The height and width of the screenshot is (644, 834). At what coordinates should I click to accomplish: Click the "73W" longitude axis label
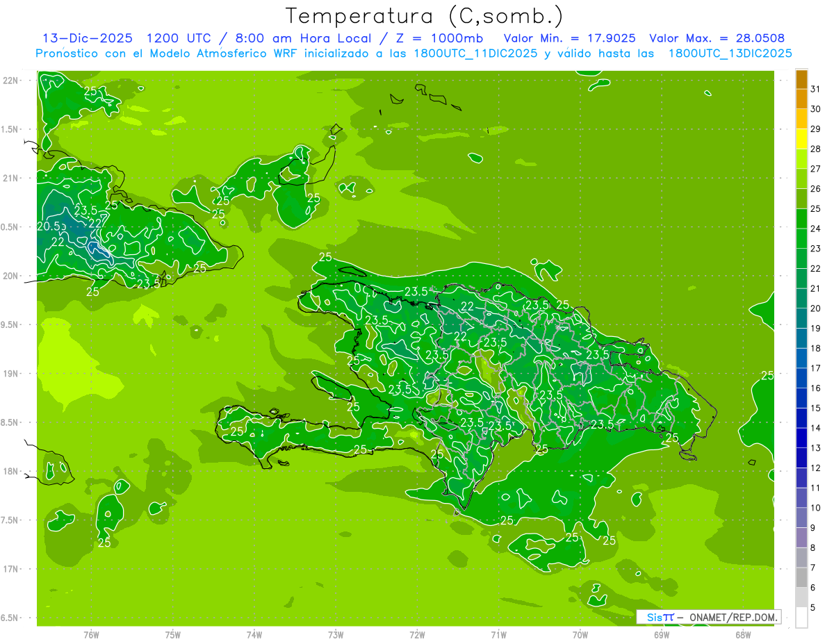pyautogui.click(x=336, y=634)
